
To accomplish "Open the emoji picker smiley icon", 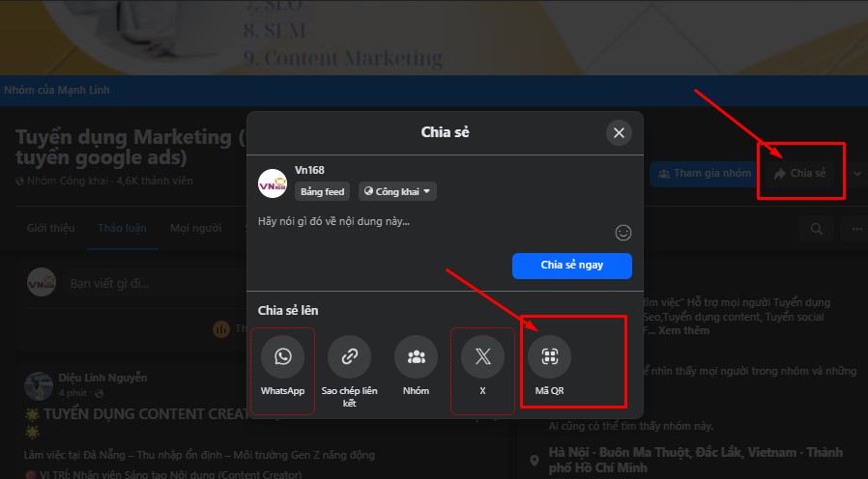I will 623,233.
